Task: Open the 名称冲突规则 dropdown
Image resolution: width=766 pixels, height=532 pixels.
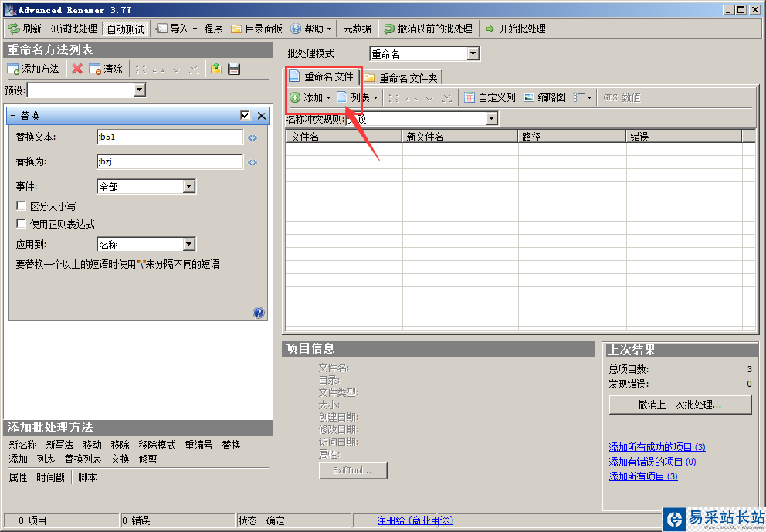Action: [491, 118]
